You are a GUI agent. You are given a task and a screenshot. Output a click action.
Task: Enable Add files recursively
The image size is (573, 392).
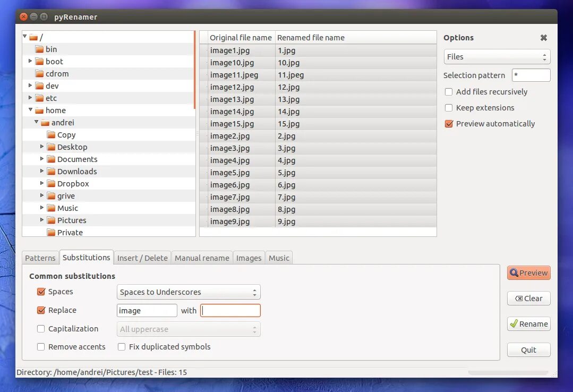[449, 92]
